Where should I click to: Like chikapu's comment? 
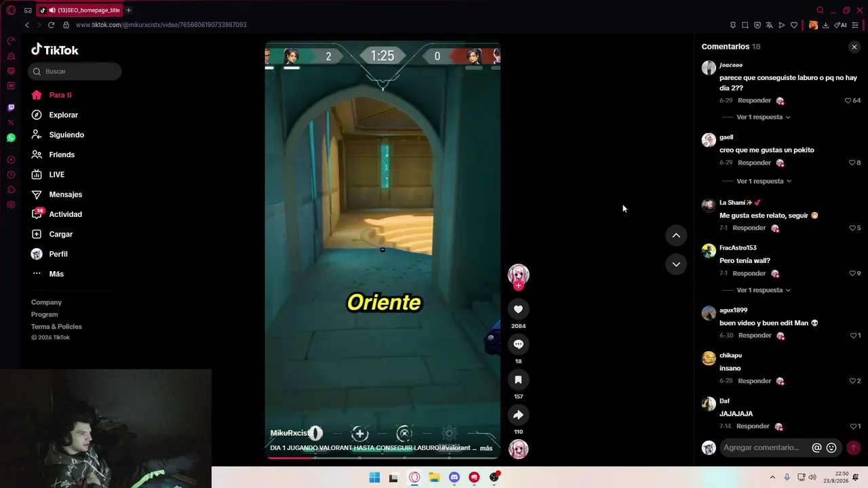[x=852, y=381]
